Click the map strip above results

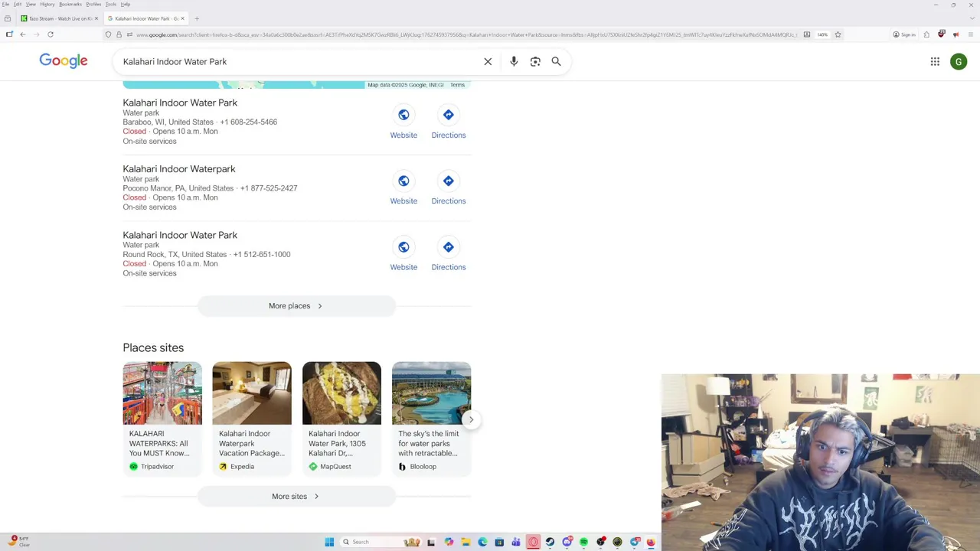tap(296, 84)
